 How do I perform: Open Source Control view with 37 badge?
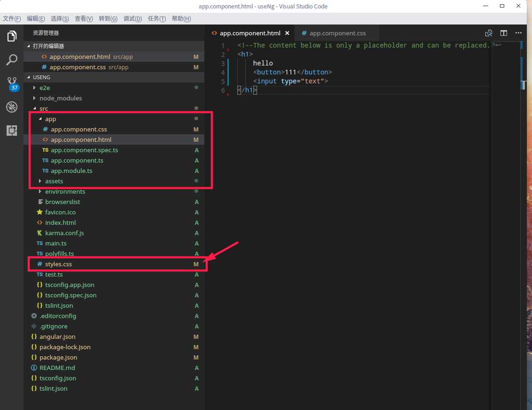[x=12, y=84]
